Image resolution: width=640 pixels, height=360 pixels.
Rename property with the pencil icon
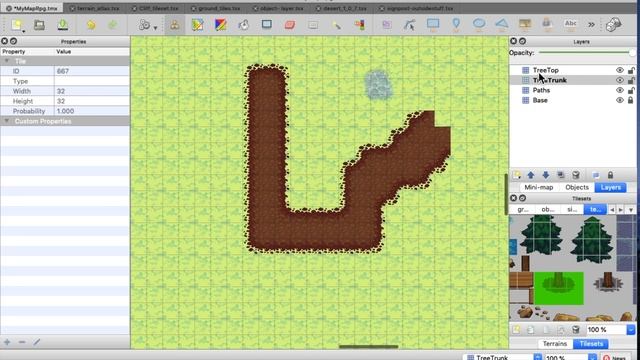[37, 342]
